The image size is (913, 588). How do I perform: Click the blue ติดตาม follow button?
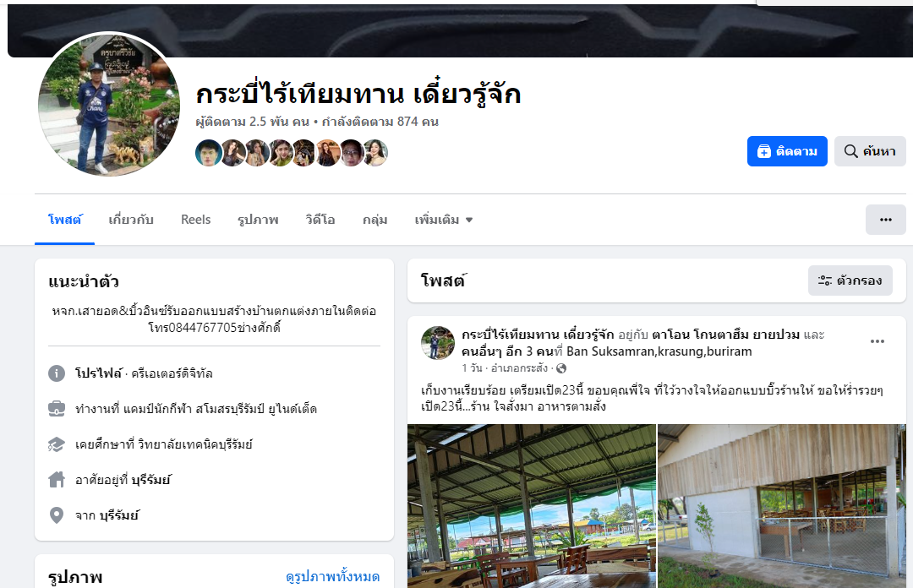pyautogui.click(x=787, y=151)
